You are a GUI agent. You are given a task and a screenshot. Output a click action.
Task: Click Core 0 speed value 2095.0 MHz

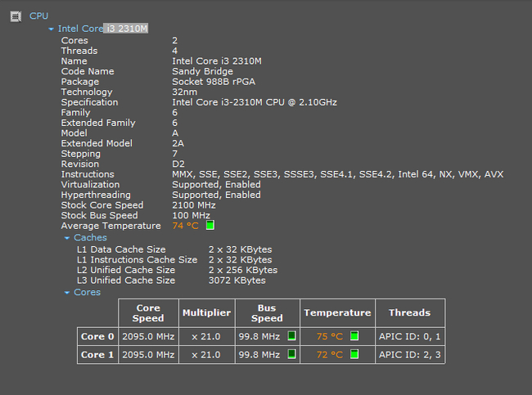148,336
